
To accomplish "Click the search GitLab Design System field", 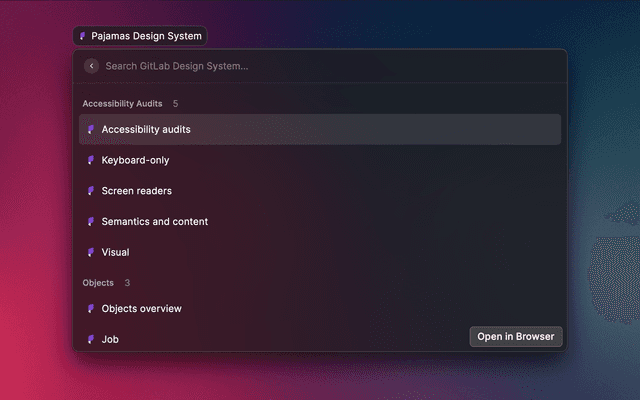I will point(320,66).
